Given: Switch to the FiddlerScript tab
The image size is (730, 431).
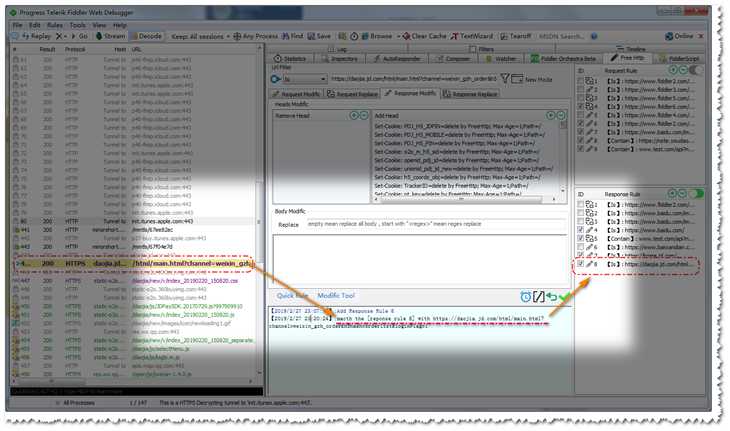Looking at the screenshot, I should tap(679, 59).
